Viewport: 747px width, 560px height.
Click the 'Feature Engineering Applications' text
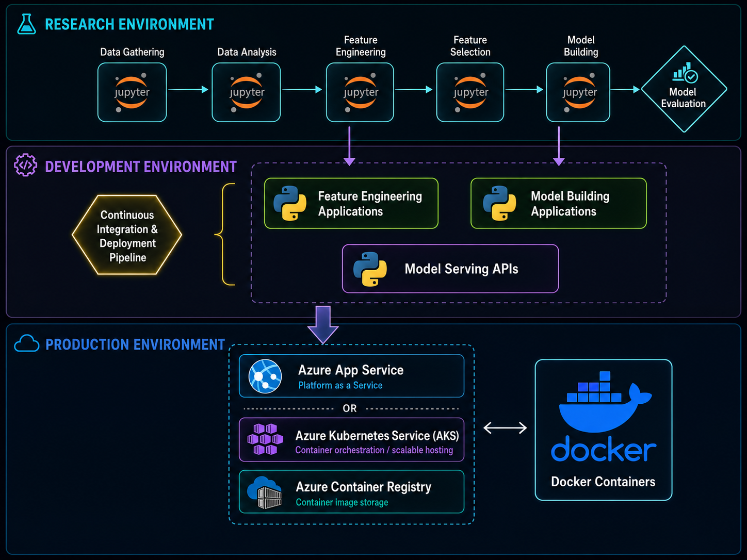click(x=370, y=204)
